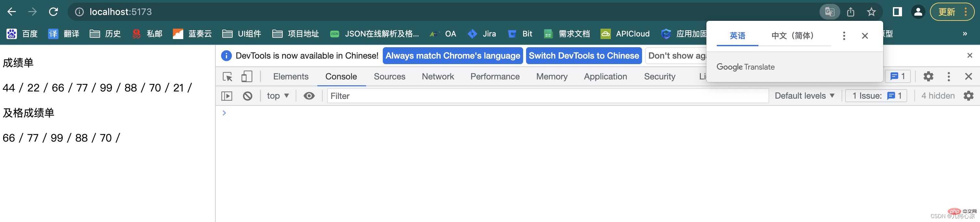Image resolution: width=980 pixels, height=222 pixels.
Task: Select 英语 tab in translate popup
Action: point(737,36)
